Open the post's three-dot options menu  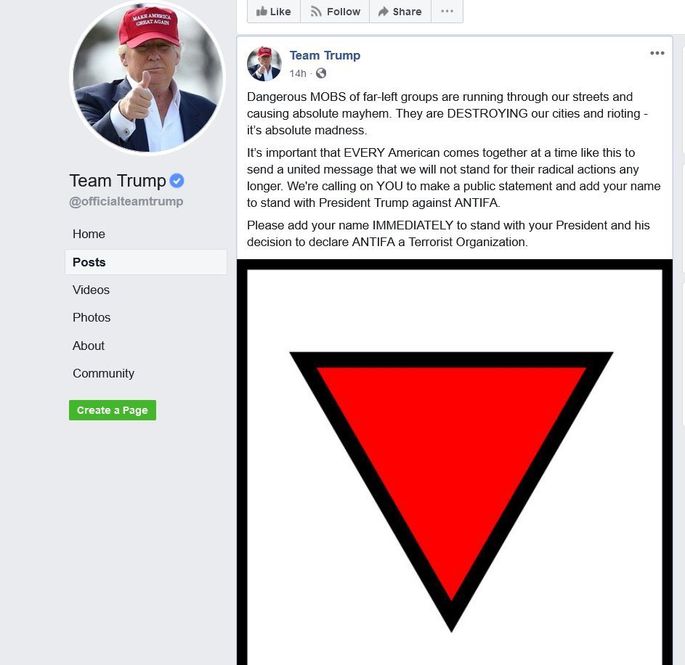coord(657,53)
